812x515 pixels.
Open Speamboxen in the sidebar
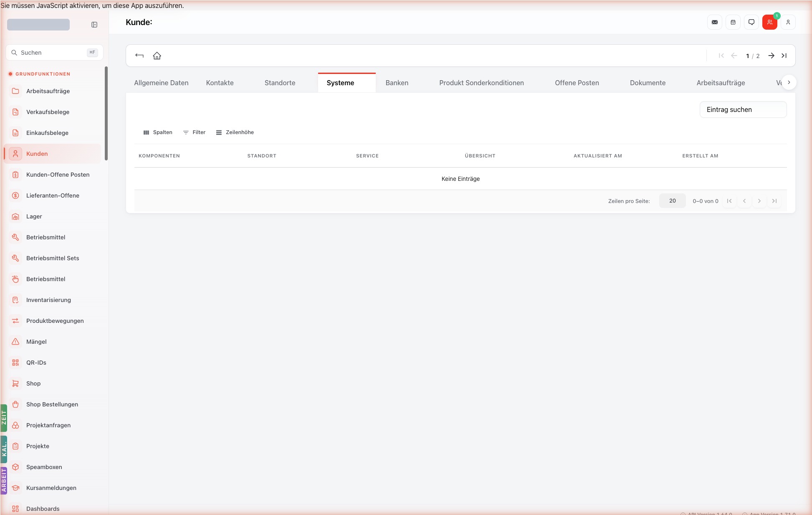(x=53, y=467)
